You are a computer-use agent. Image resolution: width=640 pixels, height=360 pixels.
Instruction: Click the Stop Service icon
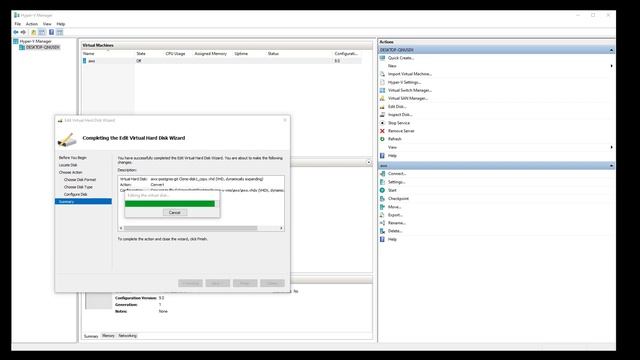[382, 123]
